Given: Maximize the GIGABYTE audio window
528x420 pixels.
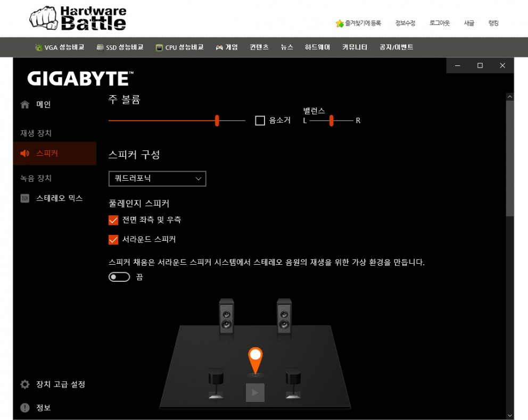Looking at the screenshot, I should tap(480, 65).
